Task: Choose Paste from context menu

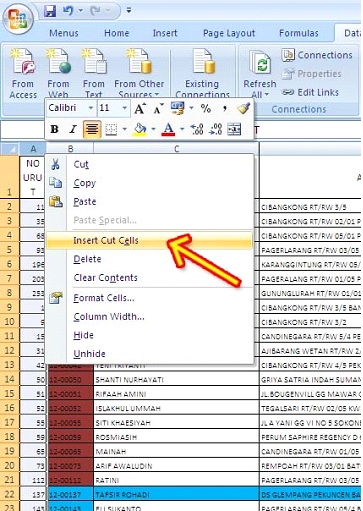Action: tap(149, 202)
